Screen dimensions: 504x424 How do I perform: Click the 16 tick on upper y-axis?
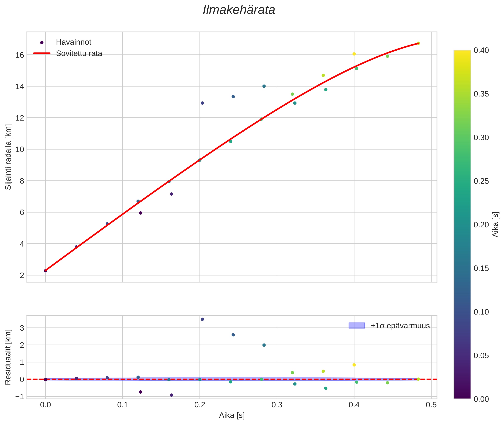(20, 55)
